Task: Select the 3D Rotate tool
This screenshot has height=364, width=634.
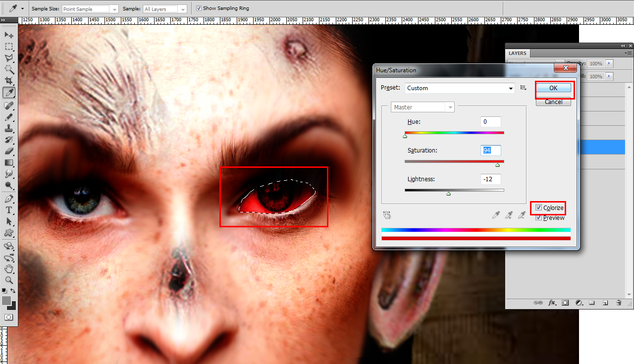Action: click(9, 246)
